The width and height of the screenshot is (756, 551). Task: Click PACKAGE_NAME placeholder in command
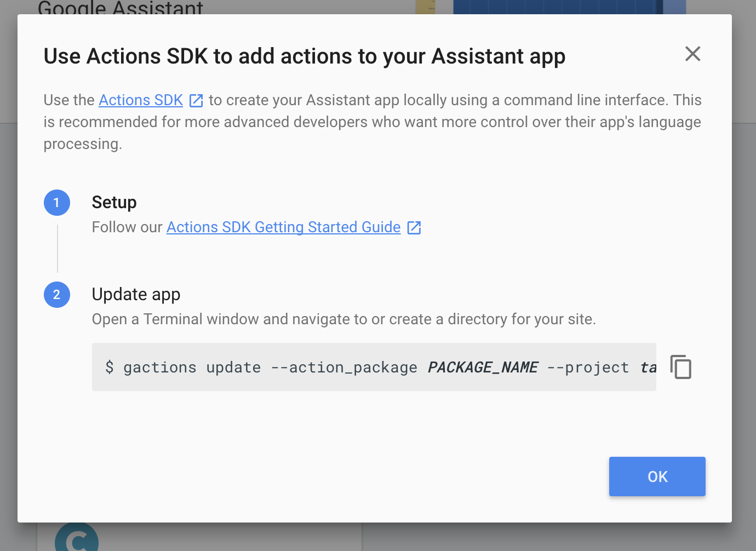pyautogui.click(x=483, y=368)
